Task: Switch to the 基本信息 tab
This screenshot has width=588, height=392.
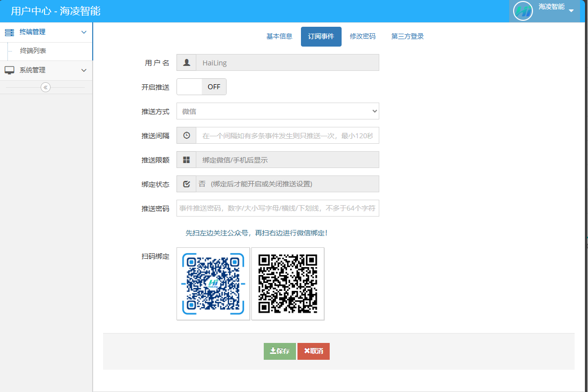Action: [280, 36]
